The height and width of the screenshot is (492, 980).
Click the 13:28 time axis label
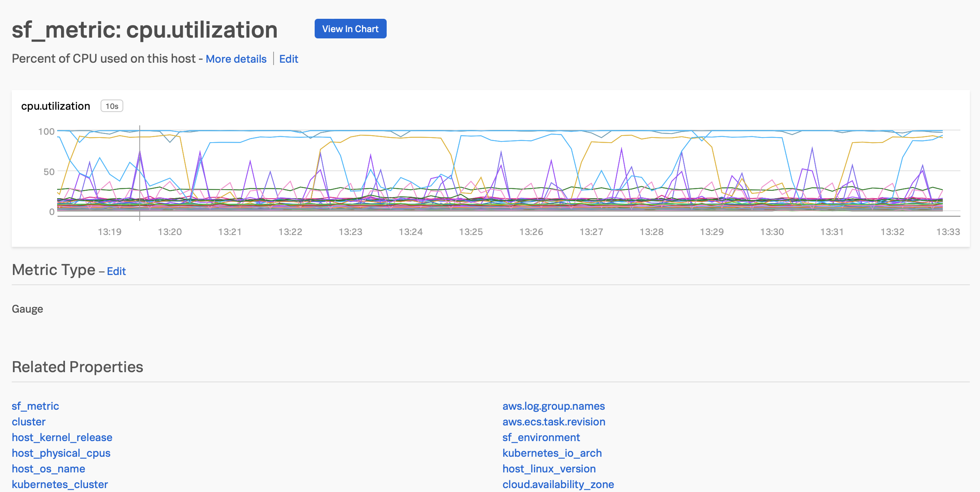(652, 232)
